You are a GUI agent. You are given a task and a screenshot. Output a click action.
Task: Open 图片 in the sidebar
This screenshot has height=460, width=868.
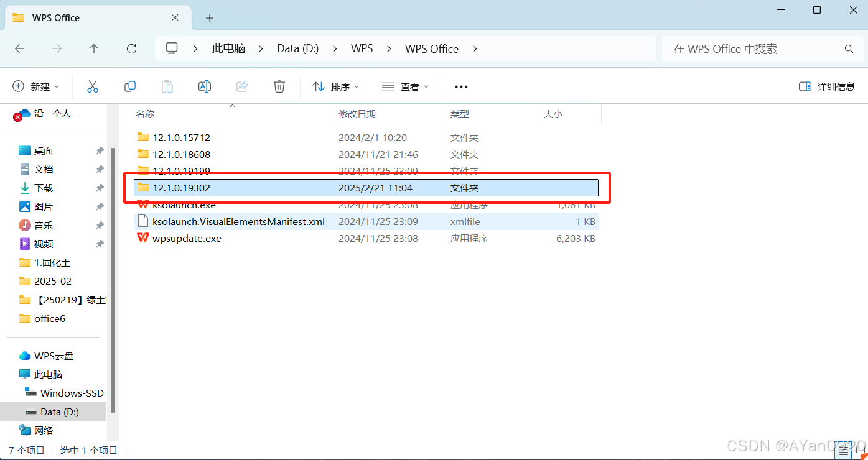(44, 206)
